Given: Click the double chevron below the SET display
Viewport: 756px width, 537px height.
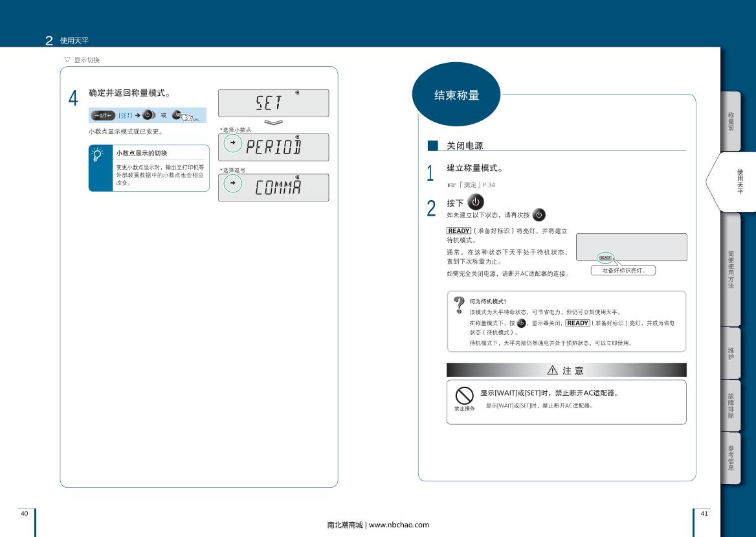Looking at the screenshot, I should point(274,121).
